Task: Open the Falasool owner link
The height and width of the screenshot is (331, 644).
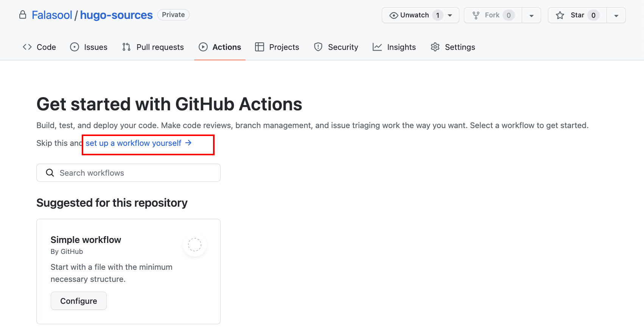Action: pyautogui.click(x=52, y=15)
